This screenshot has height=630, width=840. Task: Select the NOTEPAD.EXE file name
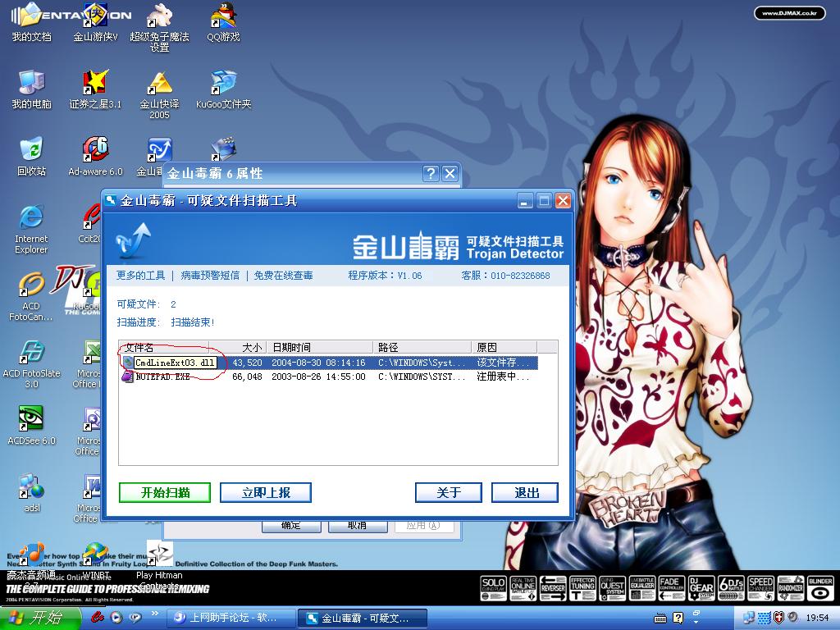point(163,377)
